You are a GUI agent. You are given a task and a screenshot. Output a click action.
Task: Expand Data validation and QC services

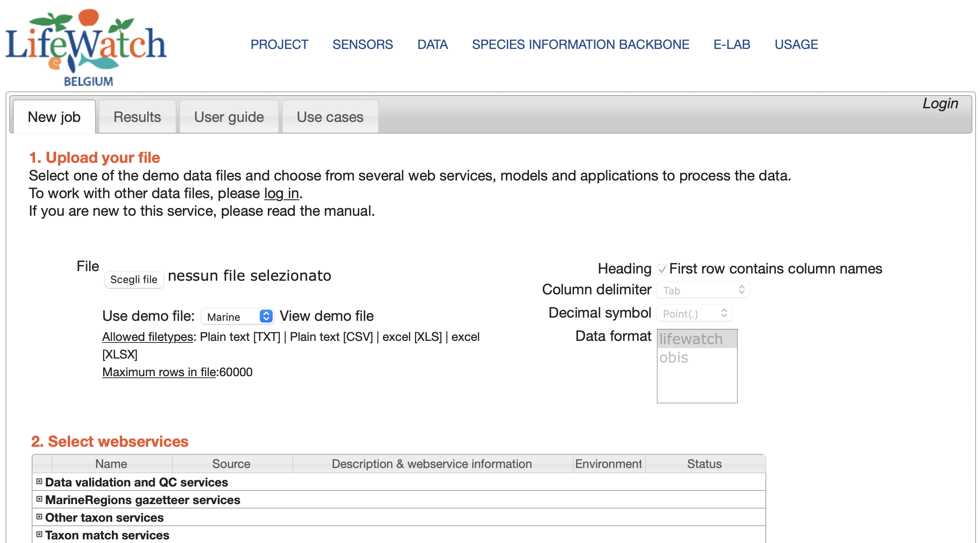click(x=39, y=481)
